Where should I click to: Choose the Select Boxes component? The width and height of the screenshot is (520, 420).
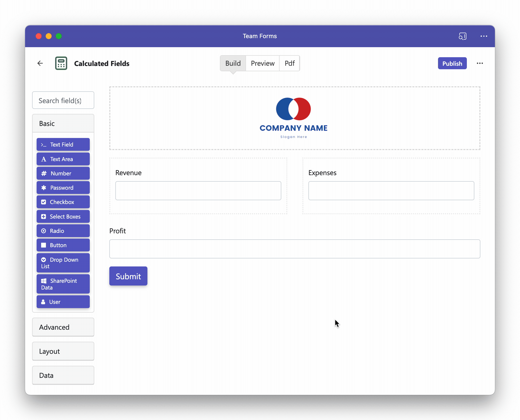(x=63, y=217)
